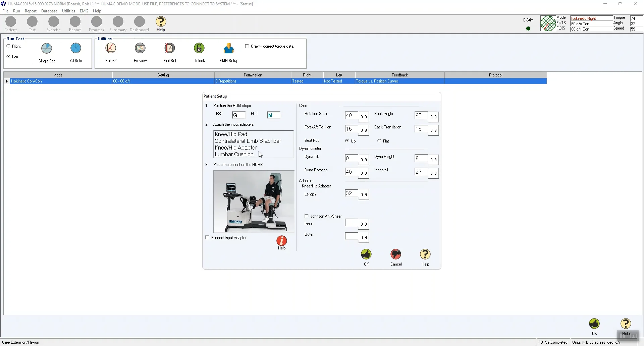Open EMG Setup

229,49
